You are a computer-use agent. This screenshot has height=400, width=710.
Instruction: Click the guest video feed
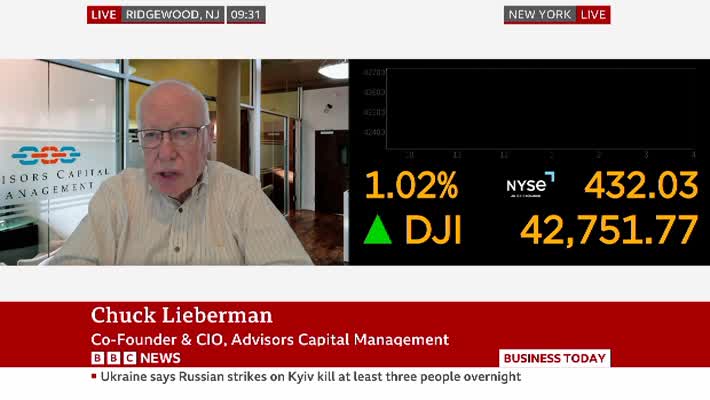coord(174,162)
